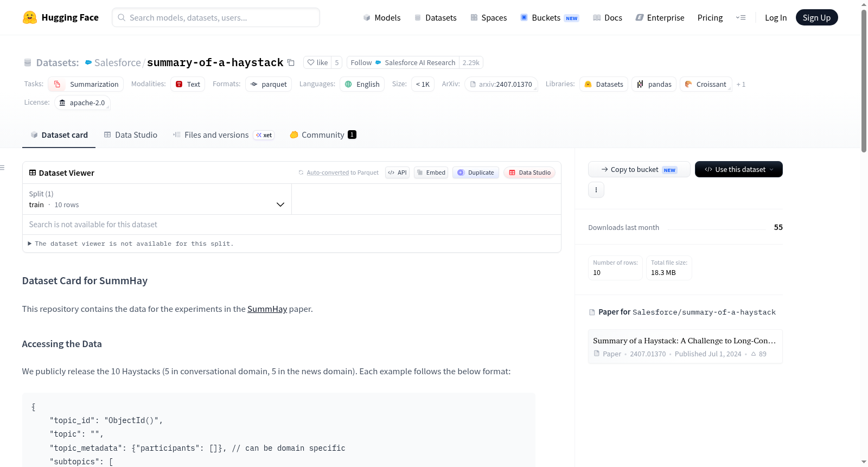The image size is (868, 467).
Task: Open the apache-2.0 license tag
Action: coord(82,103)
